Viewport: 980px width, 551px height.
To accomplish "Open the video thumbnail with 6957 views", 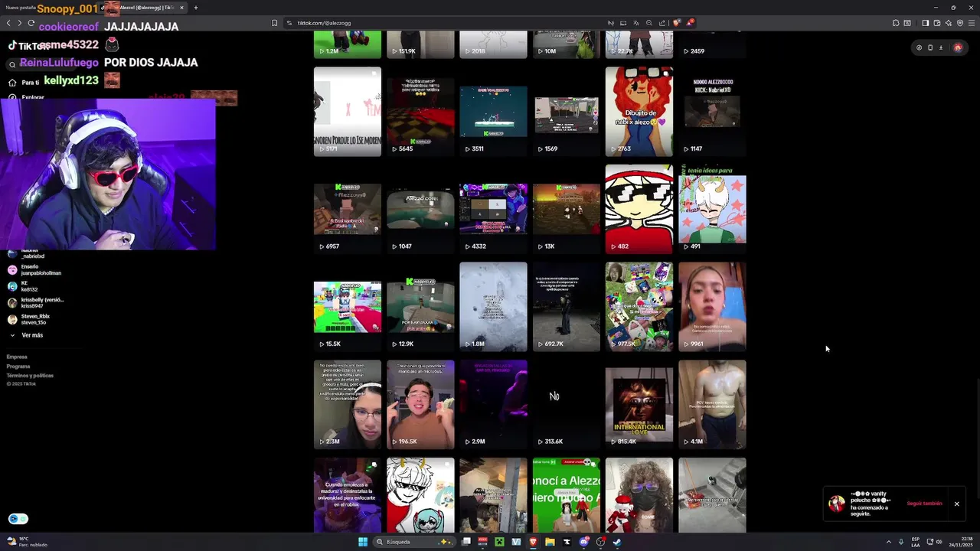I will click(x=348, y=209).
